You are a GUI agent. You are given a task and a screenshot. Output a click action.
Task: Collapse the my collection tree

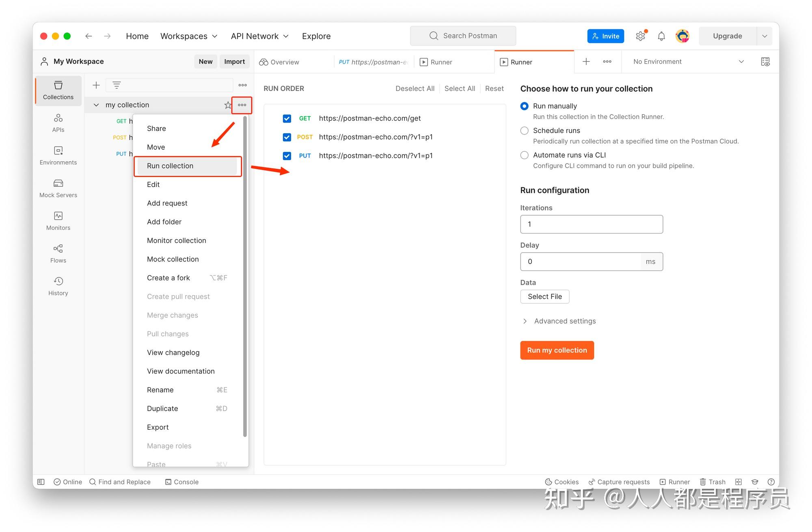point(96,105)
